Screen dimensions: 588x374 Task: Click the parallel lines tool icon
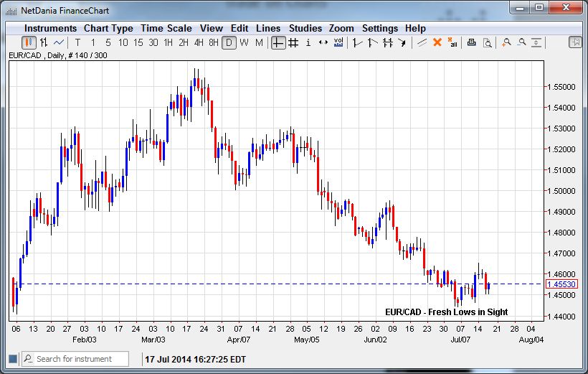[422, 43]
